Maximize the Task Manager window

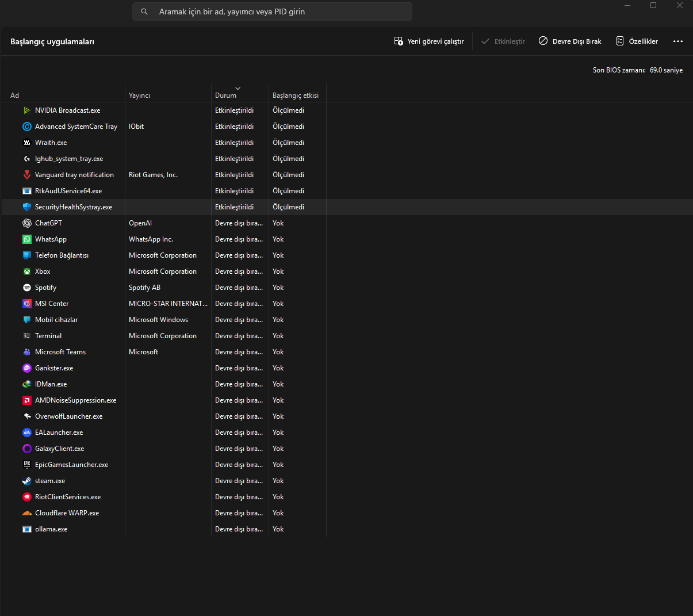(x=653, y=6)
